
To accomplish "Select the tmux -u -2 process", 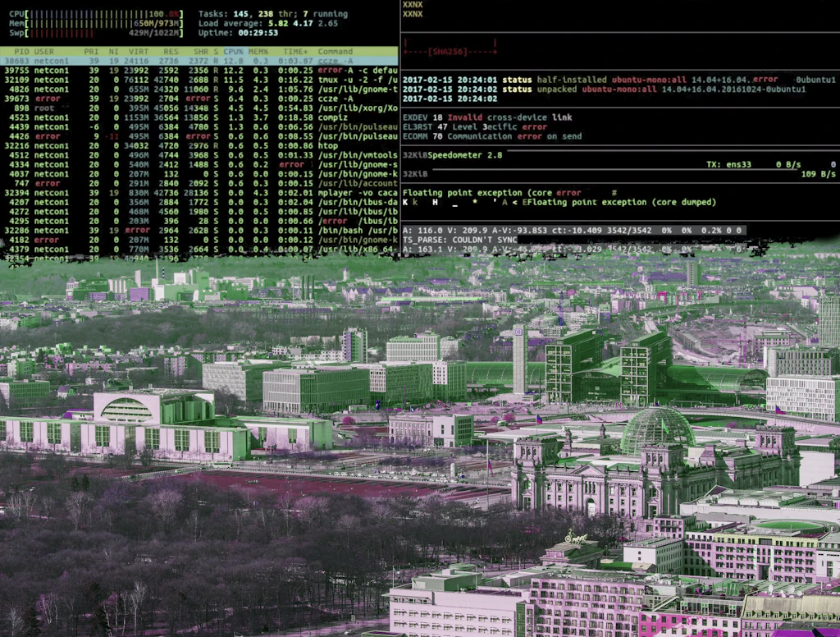I will pos(199,80).
